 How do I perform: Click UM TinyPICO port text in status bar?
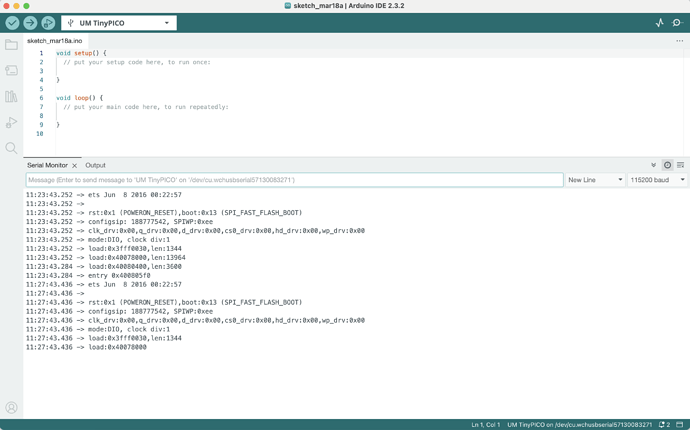point(580,425)
